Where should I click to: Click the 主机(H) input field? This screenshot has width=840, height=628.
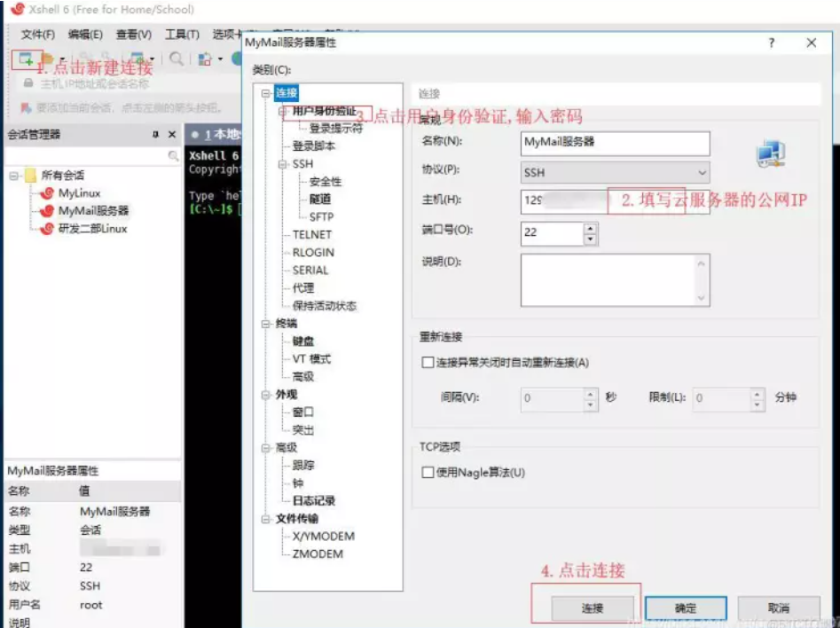coord(615,201)
